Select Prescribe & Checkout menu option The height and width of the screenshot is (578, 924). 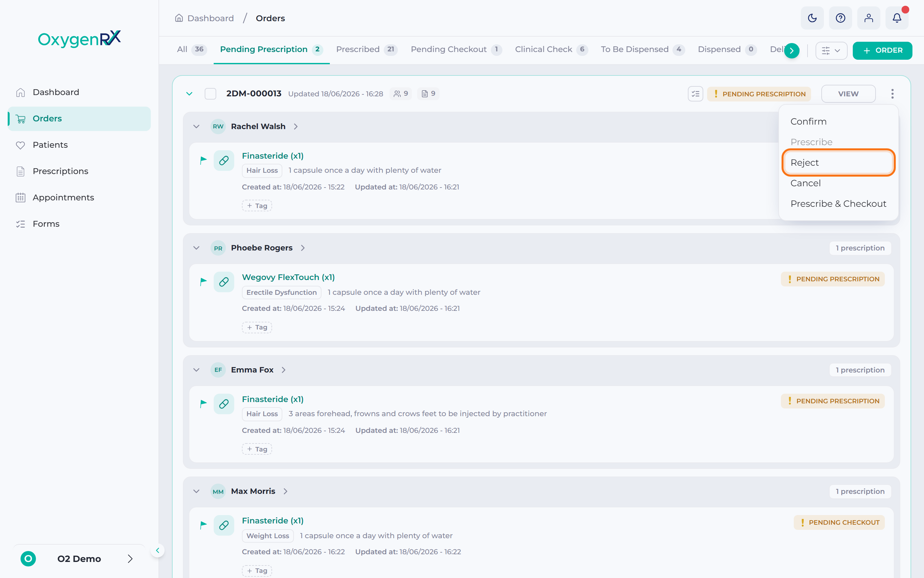(x=838, y=204)
